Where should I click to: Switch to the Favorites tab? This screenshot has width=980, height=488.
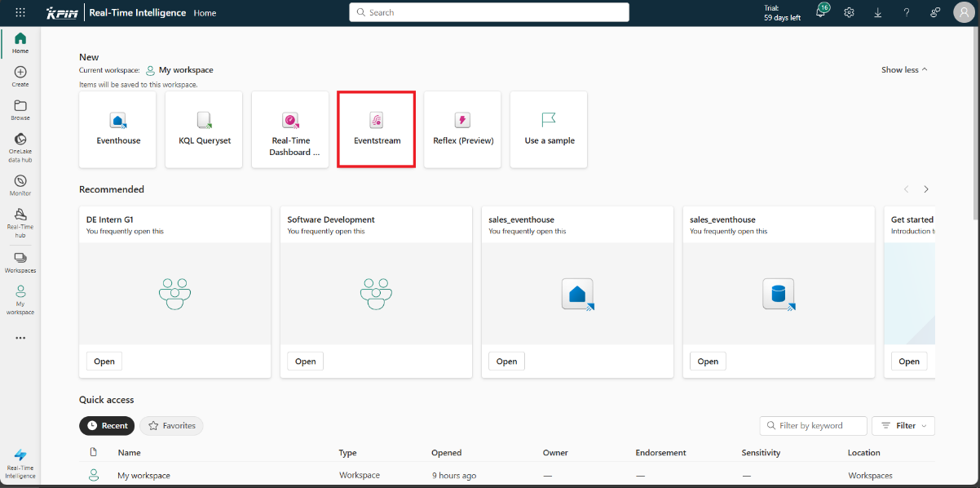[171, 426]
